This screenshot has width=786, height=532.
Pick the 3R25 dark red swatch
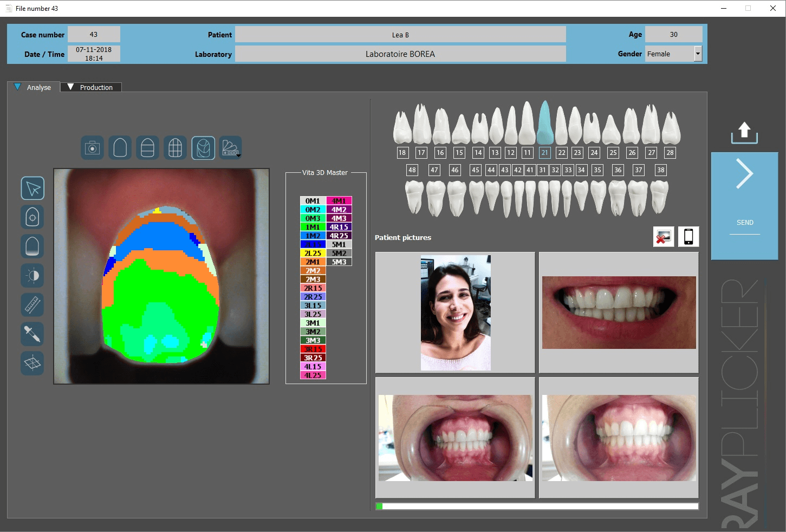(313, 358)
